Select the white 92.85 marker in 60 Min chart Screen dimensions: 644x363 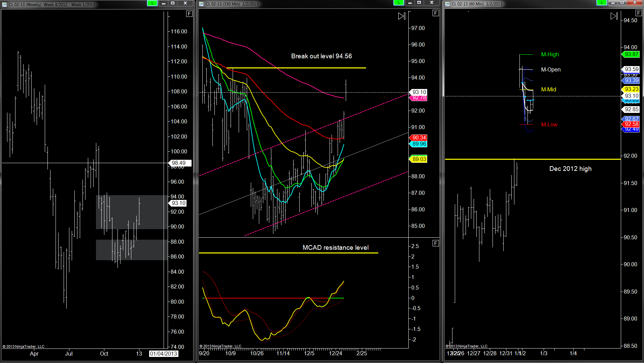[630, 110]
